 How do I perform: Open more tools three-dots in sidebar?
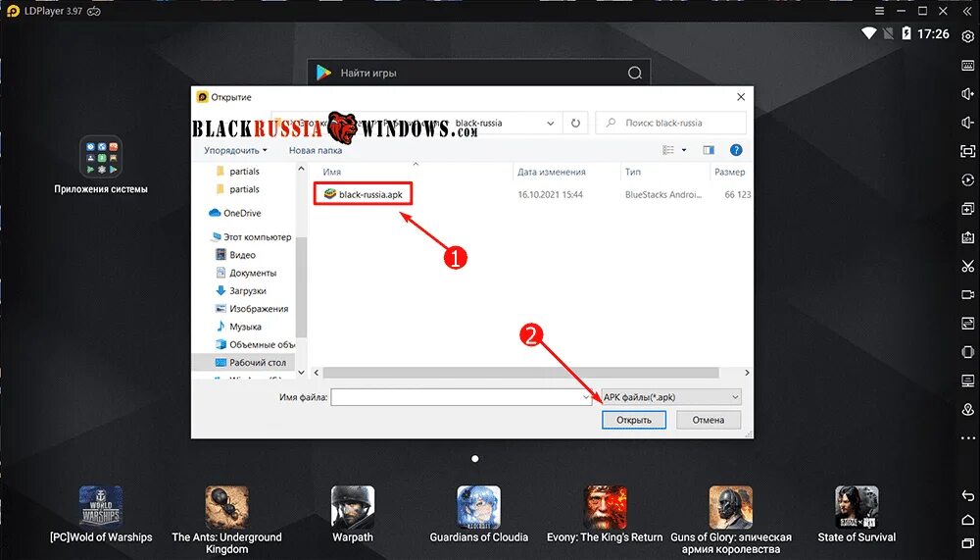pyautogui.click(x=967, y=438)
